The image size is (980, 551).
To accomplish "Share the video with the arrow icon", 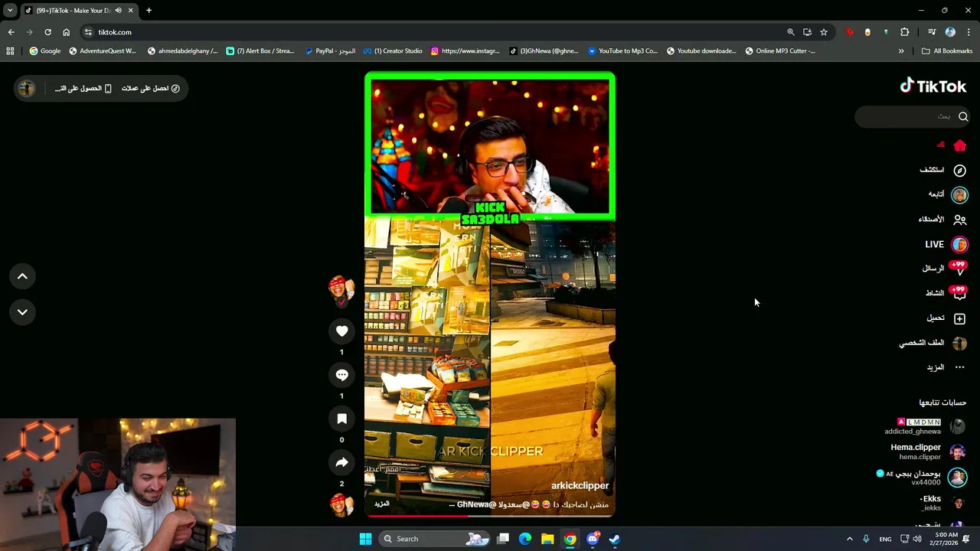I will [x=341, y=462].
